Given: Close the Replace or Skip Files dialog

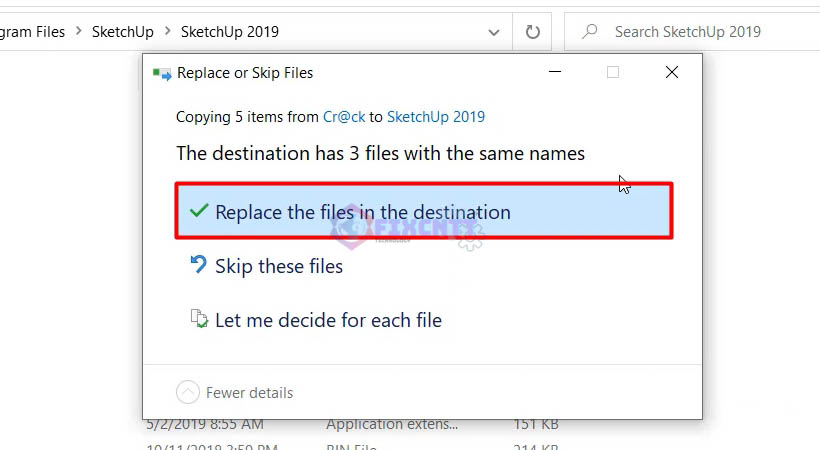Looking at the screenshot, I should point(672,72).
